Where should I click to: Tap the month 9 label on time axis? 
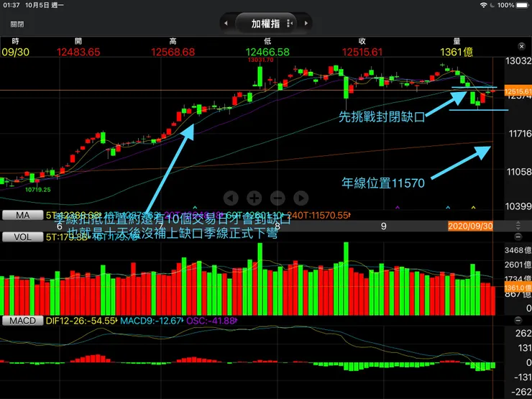[x=383, y=226]
